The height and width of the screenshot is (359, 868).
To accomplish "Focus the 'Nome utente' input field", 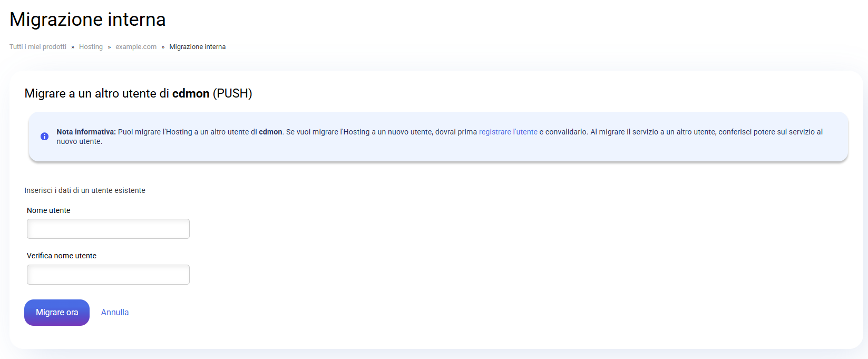I will point(108,229).
